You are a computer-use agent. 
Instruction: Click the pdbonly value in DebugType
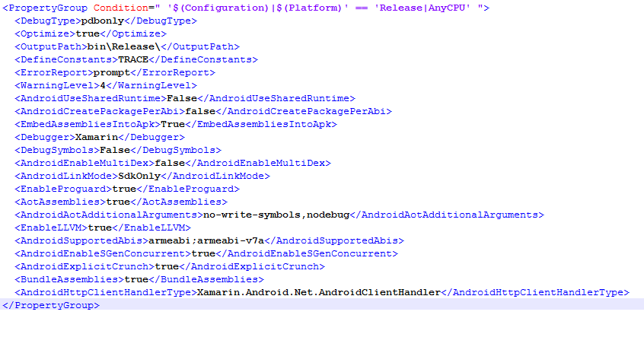click(103, 21)
